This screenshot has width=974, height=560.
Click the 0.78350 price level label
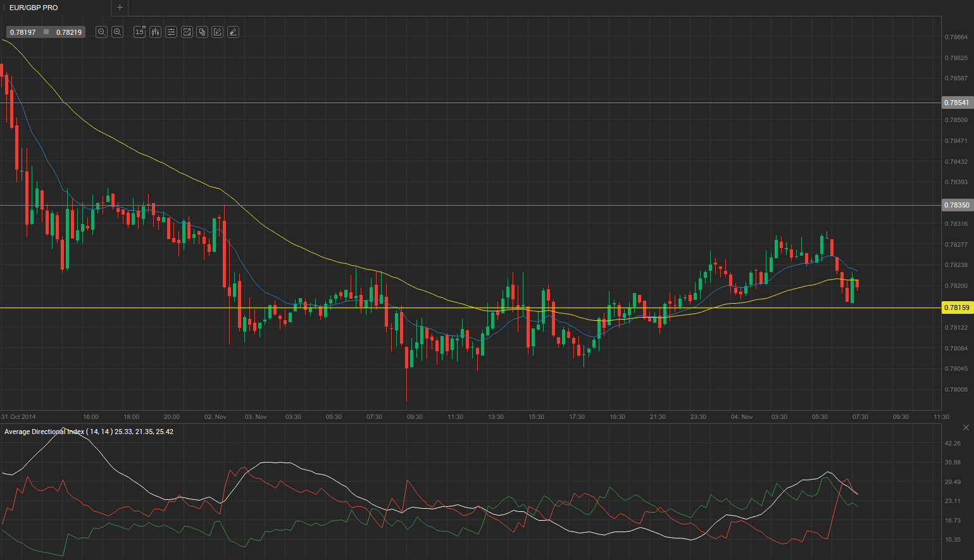[957, 205]
